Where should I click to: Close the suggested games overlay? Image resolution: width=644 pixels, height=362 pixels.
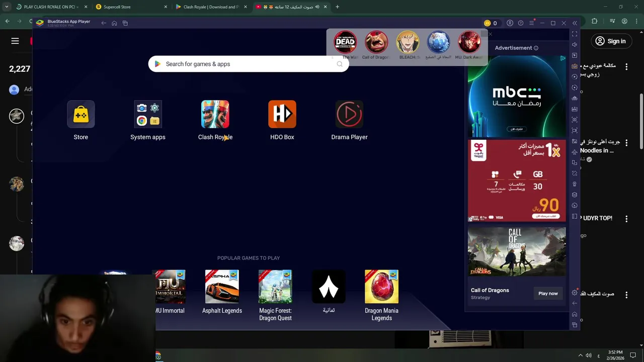(x=490, y=34)
